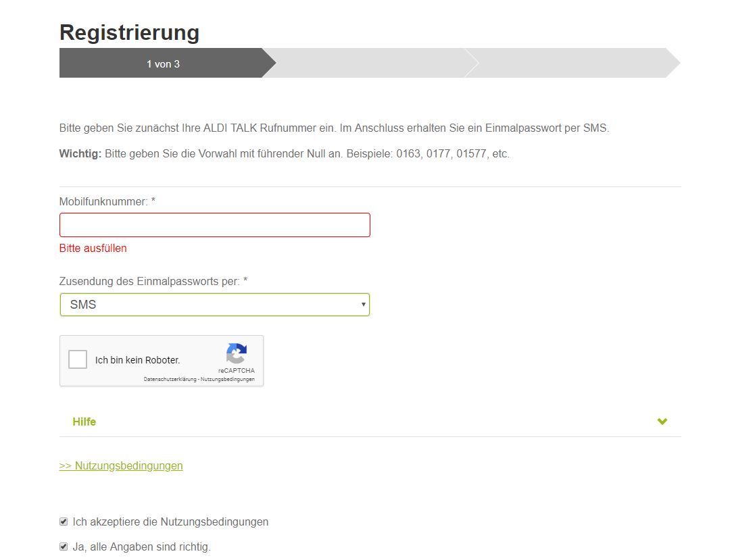Toggle "Ja, alle Angaben sind richtig" checkbox
The width and height of the screenshot is (730, 560).
(x=64, y=546)
